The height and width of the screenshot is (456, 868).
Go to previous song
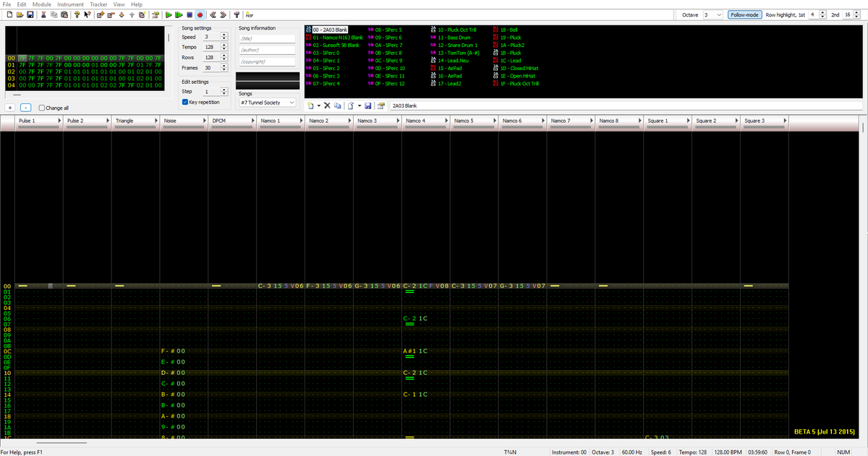[213, 14]
